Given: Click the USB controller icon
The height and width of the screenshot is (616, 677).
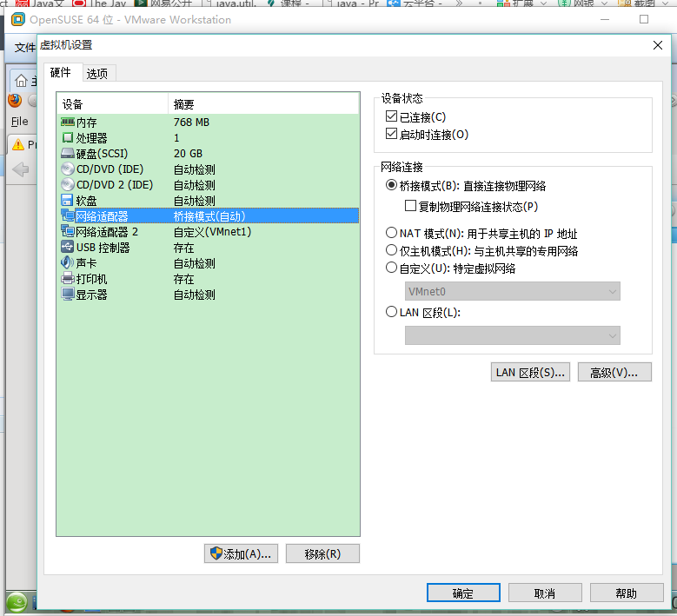Looking at the screenshot, I should click(x=68, y=248).
